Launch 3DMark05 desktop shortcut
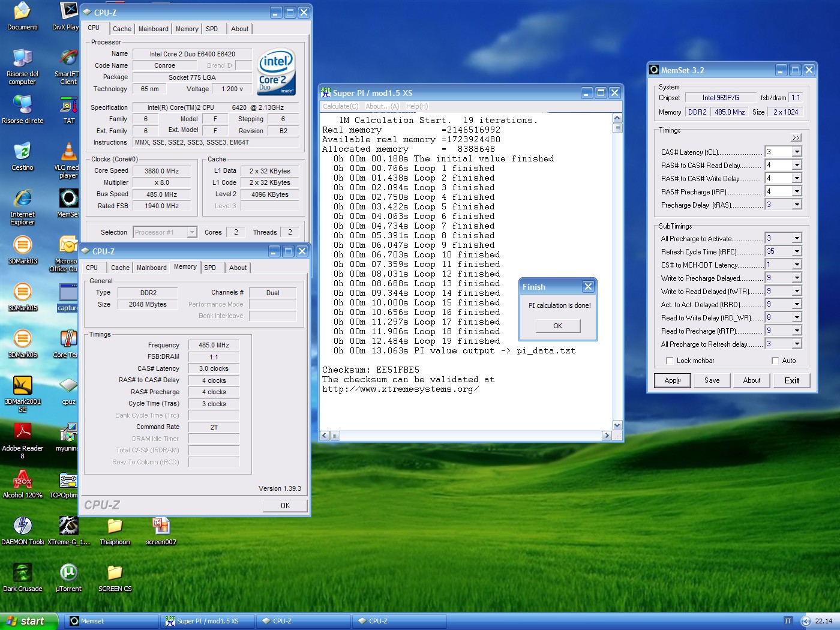 tap(22, 296)
